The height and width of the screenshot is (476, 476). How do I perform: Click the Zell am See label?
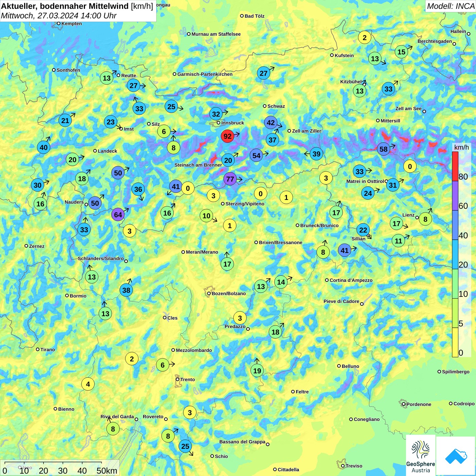(408, 108)
